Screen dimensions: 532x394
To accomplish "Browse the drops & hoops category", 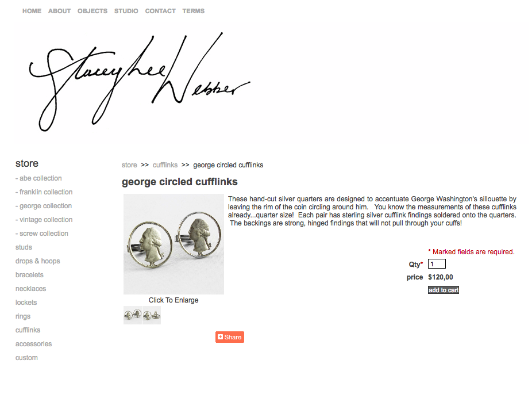I will (x=38, y=261).
